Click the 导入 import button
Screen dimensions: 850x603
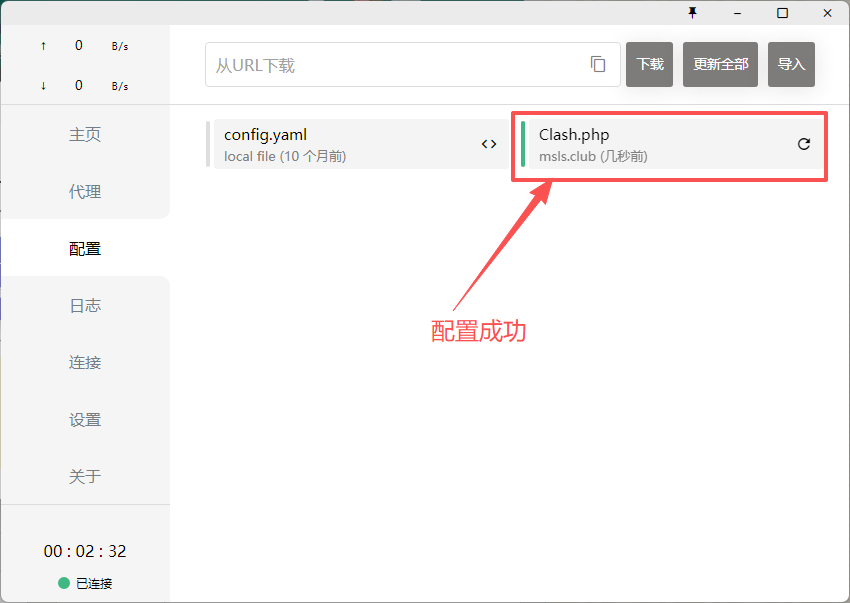point(791,64)
